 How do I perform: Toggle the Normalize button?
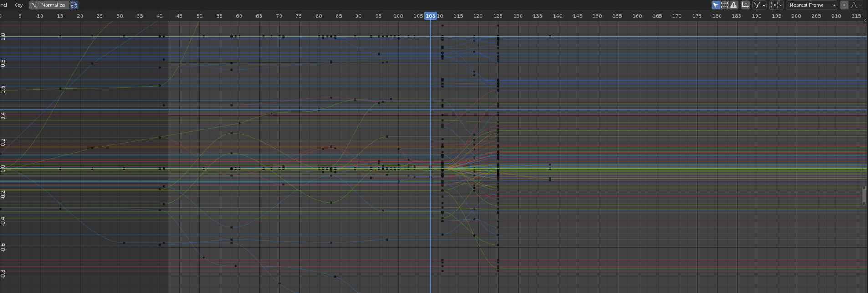click(x=49, y=5)
